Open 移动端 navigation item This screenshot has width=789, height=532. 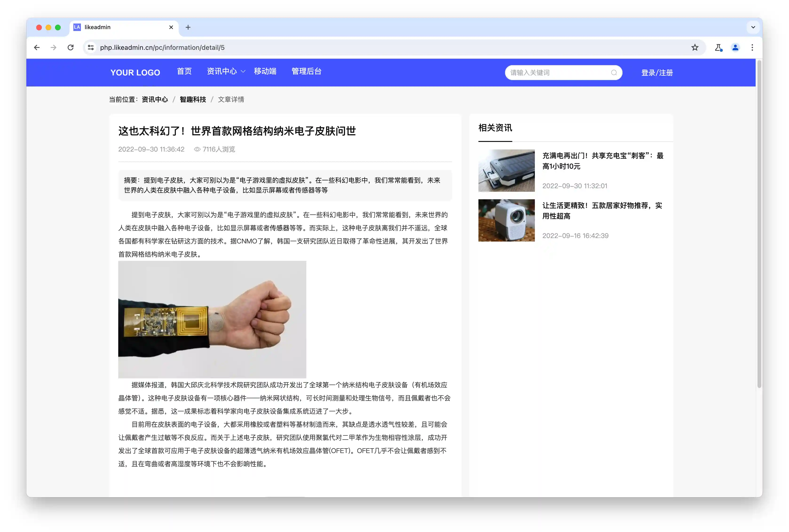265,72
